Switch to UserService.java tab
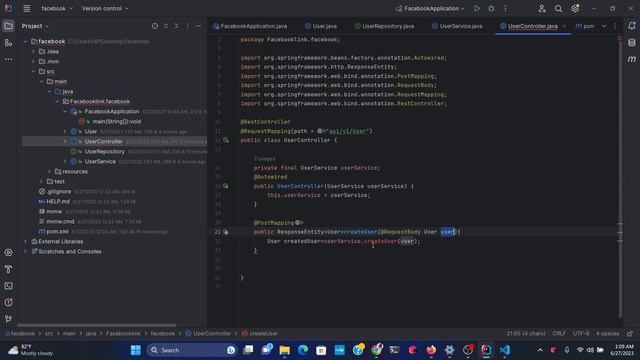 [457, 26]
